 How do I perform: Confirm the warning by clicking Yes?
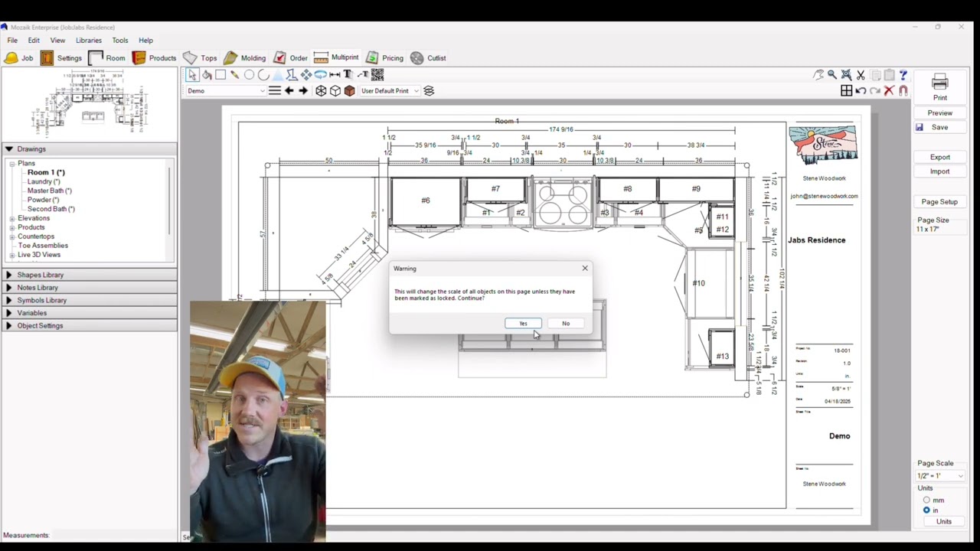pyautogui.click(x=523, y=324)
